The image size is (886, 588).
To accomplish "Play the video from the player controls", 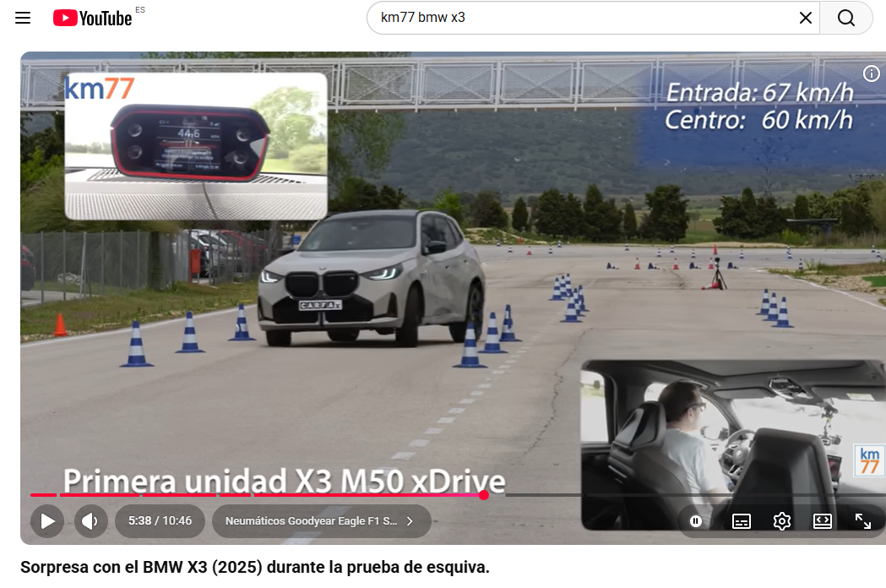I will (x=47, y=521).
